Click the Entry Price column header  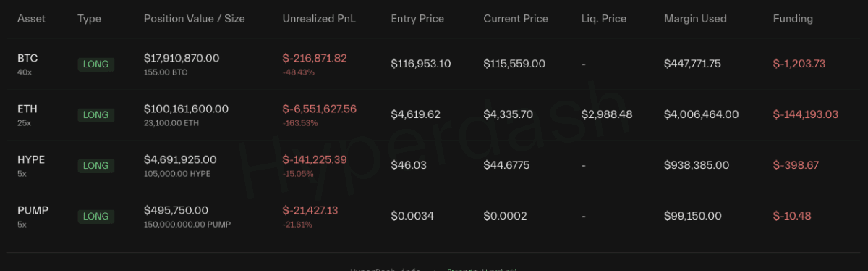click(417, 19)
